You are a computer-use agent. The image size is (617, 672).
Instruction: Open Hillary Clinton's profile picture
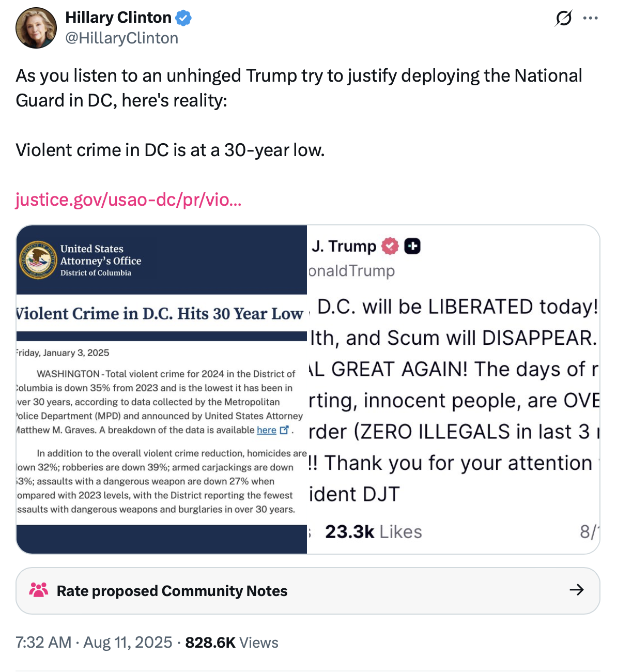click(x=36, y=28)
